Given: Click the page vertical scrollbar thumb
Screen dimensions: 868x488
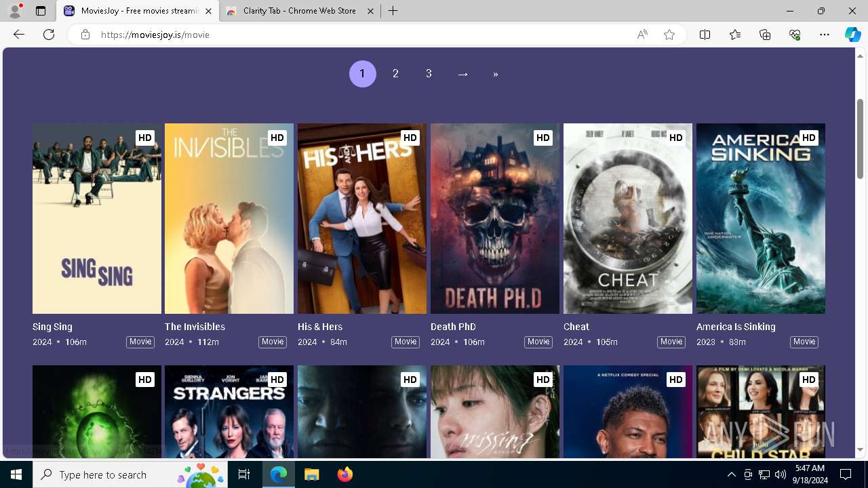Looking at the screenshot, I should click(x=860, y=138).
